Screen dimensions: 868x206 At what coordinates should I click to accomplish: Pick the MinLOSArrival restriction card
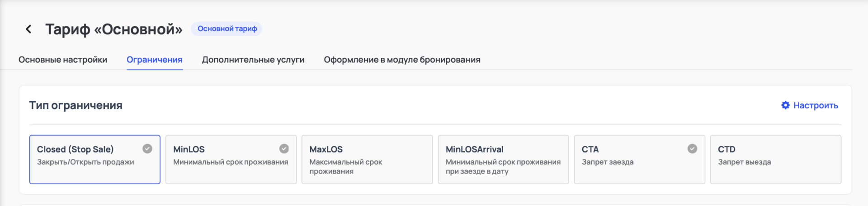pos(503,159)
